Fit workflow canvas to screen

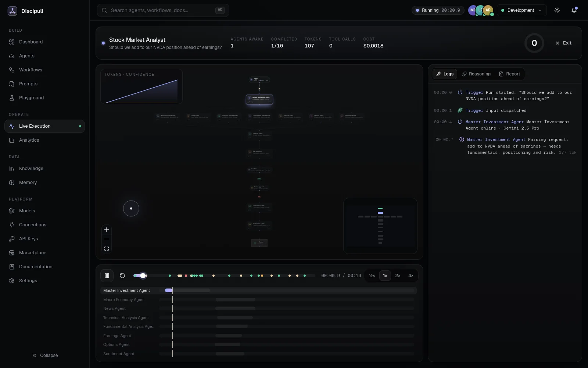pos(107,249)
